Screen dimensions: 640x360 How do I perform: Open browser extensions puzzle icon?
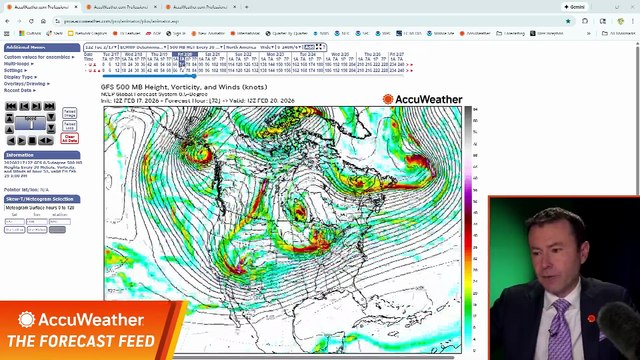tap(585, 21)
